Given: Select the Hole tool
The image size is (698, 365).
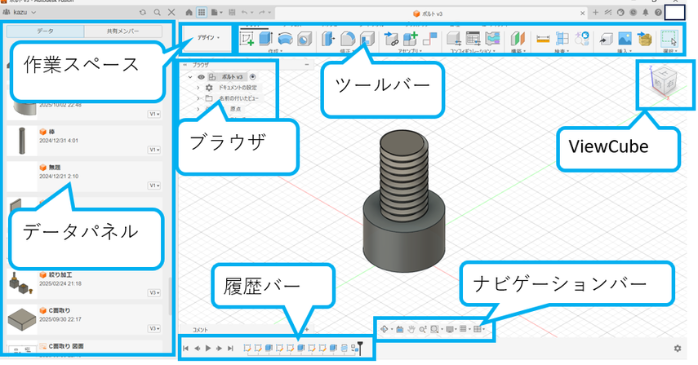Looking at the screenshot, I should coord(304,39).
